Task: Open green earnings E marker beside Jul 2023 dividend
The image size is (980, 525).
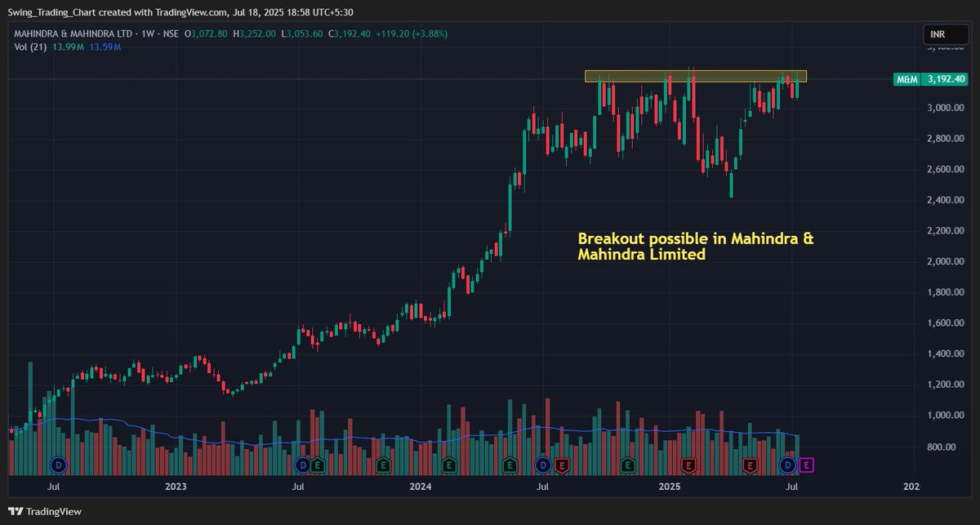Action: click(x=316, y=465)
